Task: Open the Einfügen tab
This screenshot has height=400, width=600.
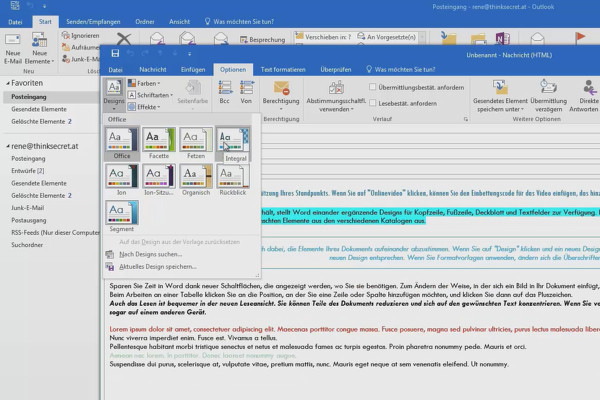Action: click(x=193, y=70)
